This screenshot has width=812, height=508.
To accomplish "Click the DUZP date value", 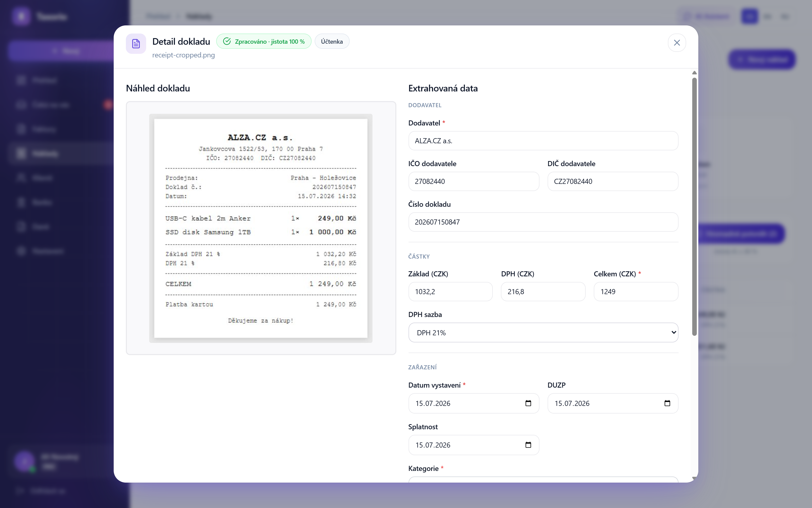I will pyautogui.click(x=572, y=404).
